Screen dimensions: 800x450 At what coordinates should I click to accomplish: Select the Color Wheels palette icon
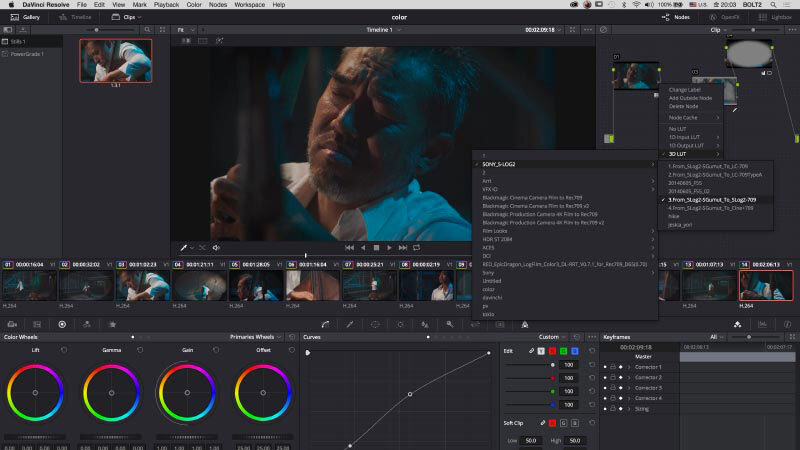tap(62, 324)
